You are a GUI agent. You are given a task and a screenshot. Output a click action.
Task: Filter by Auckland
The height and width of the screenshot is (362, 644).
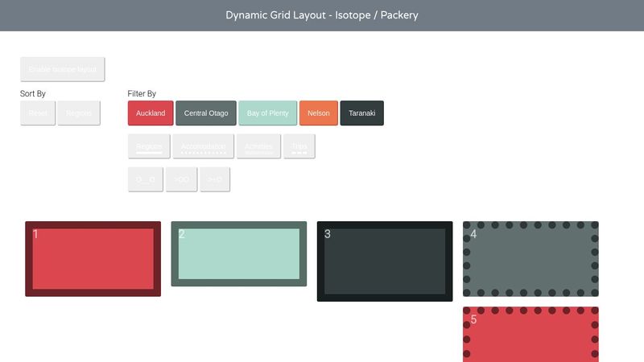tap(151, 113)
